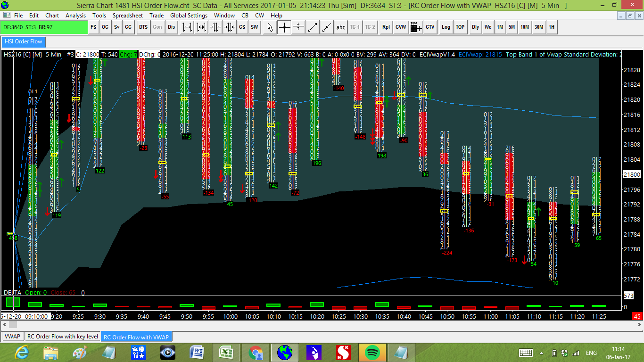Screen dimensions: 644x362
Task: Switch chart to We weekly period
Action: point(488,27)
